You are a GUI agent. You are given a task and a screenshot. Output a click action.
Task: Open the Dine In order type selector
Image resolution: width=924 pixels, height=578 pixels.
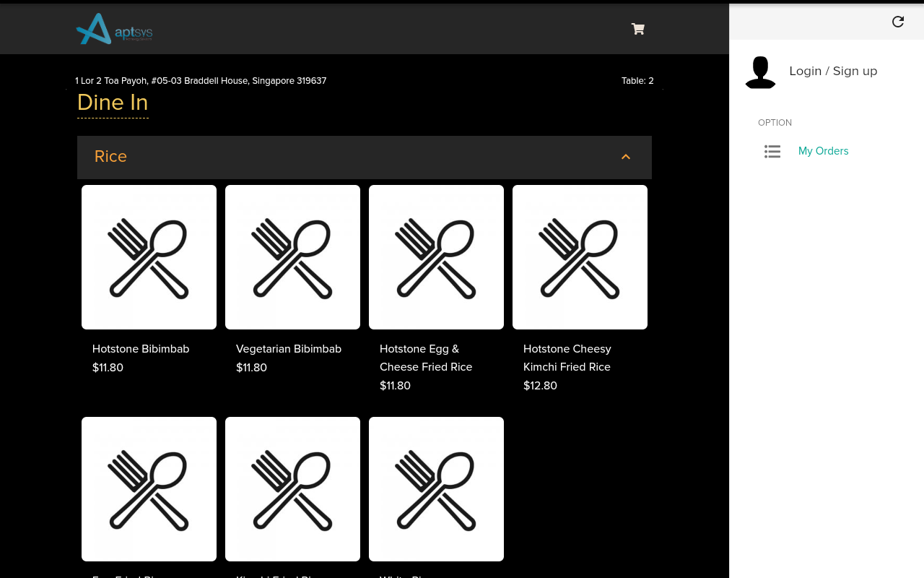pyautogui.click(x=113, y=103)
